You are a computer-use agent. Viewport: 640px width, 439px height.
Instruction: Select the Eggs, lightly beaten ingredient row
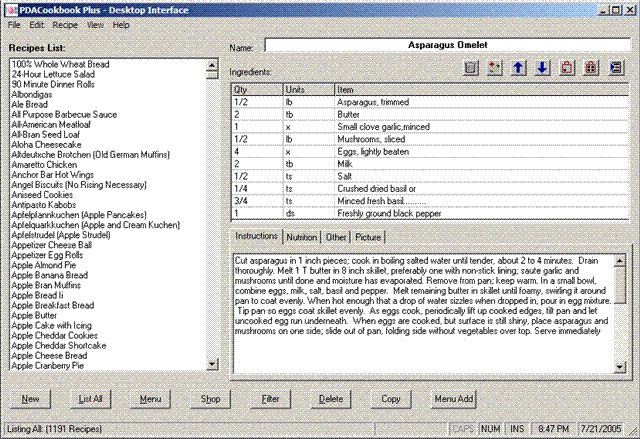point(430,152)
